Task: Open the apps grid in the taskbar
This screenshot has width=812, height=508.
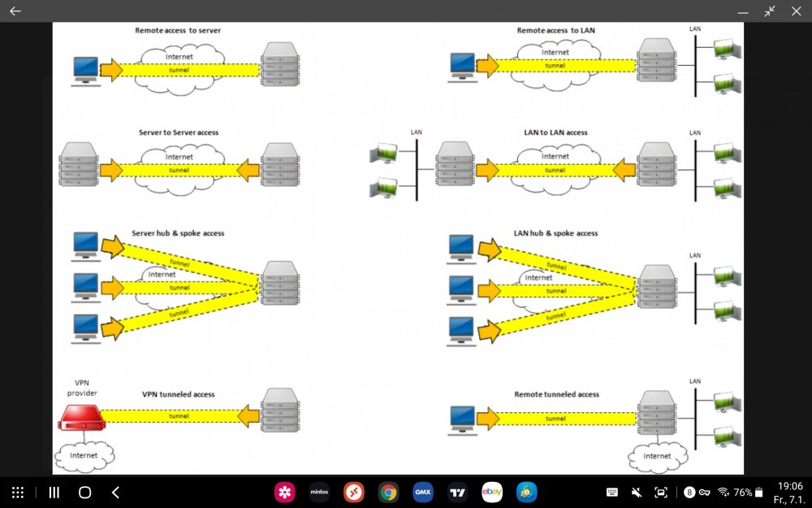Action: tap(18, 493)
